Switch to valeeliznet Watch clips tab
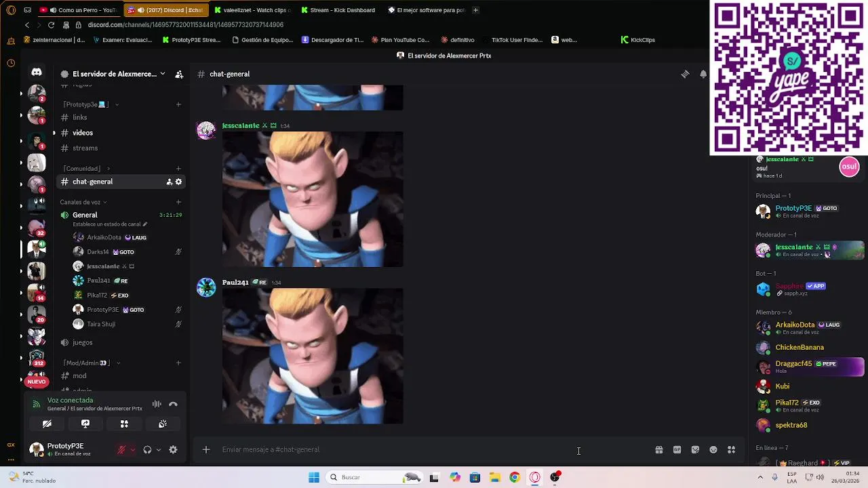The height and width of the screenshot is (488, 868). [253, 10]
